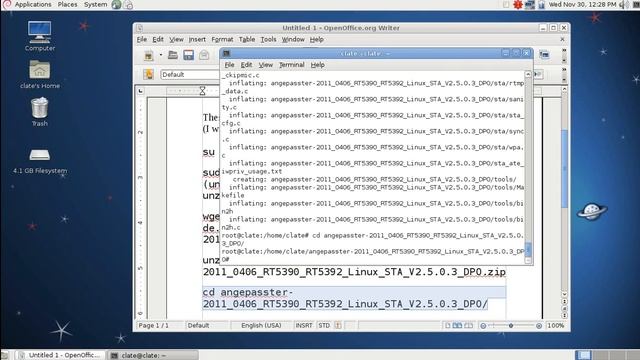The image size is (640, 360).
Task: Click the zoom slider handle
Action: [x=511, y=326]
